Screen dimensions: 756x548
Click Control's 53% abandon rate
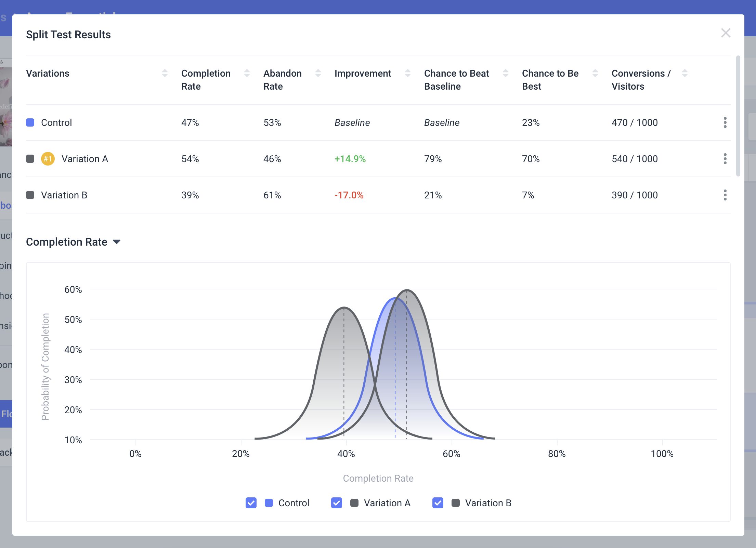coord(272,122)
